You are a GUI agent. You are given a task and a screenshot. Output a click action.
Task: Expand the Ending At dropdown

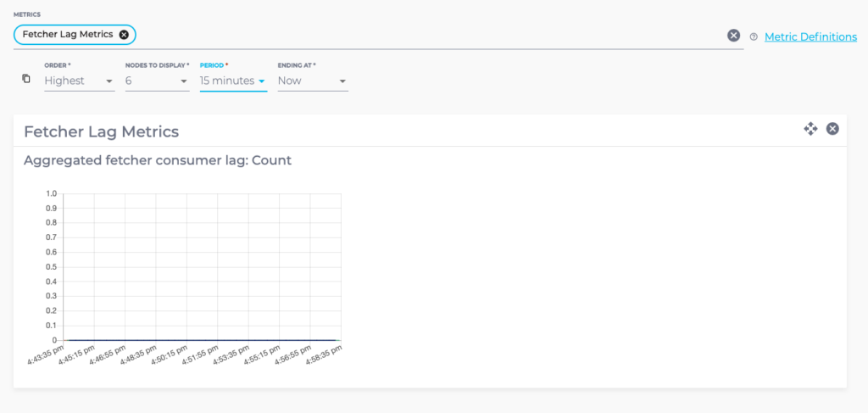click(x=312, y=81)
